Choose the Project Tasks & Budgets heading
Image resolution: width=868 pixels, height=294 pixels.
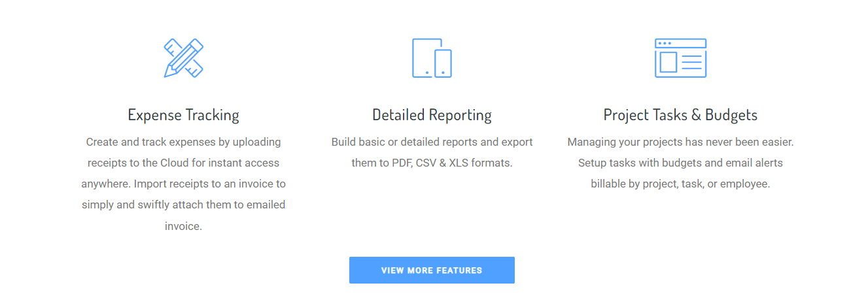pos(680,116)
